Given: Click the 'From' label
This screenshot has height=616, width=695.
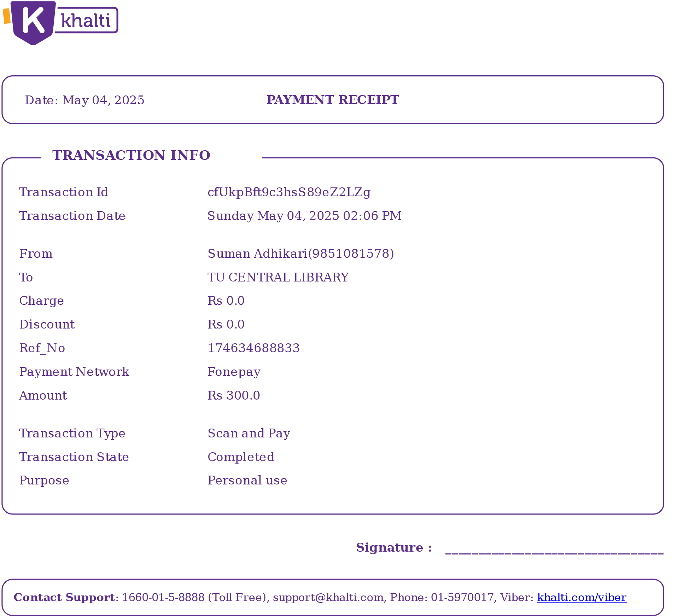Looking at the screenshot, I should pos(36,254).
